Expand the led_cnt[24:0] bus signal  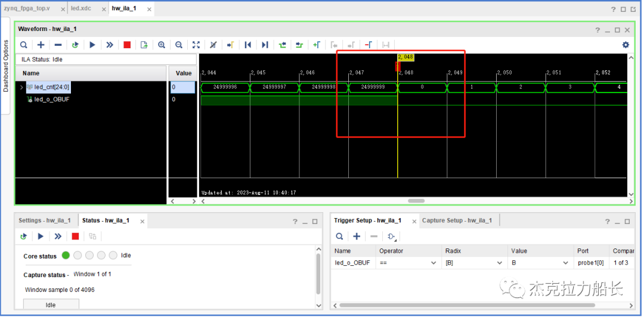point(21,88)
